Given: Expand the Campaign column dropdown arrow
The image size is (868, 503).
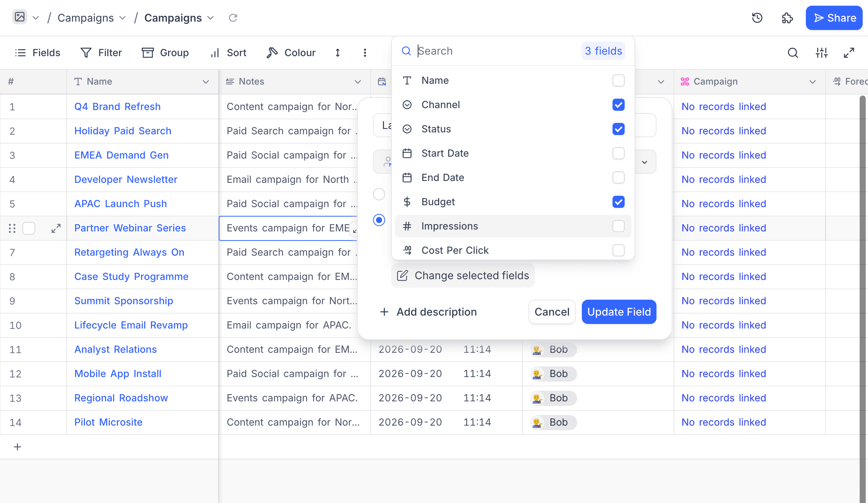Looking at the screenshot, I should click(812, 82).
